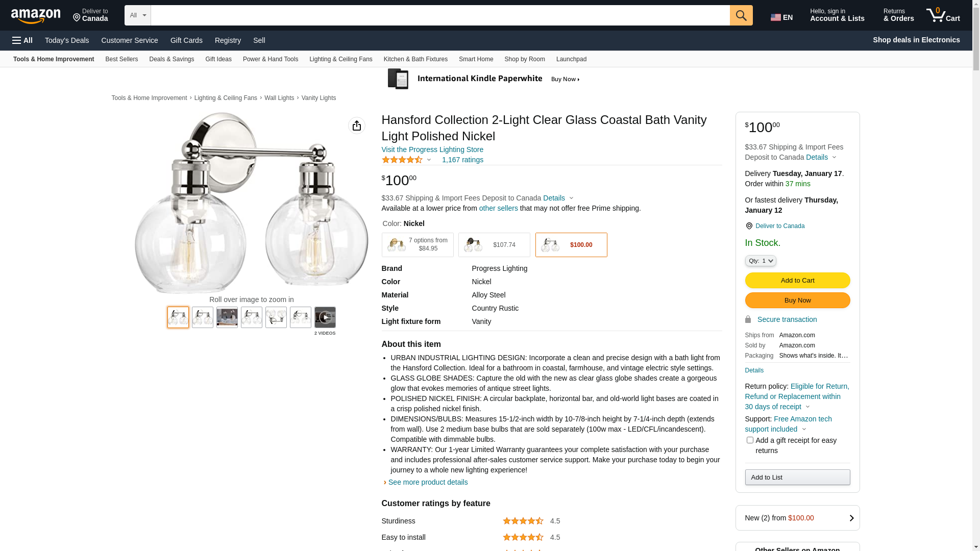Open Today's Deals menu item
The width and height of the screenshot is (980, 551).
click(67, 40)
